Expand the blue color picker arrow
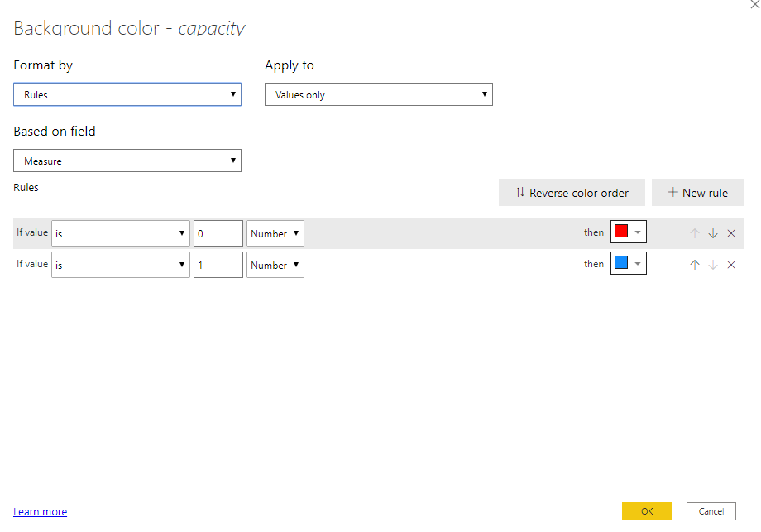The image size is (761, 532). (x=638, y=264)
